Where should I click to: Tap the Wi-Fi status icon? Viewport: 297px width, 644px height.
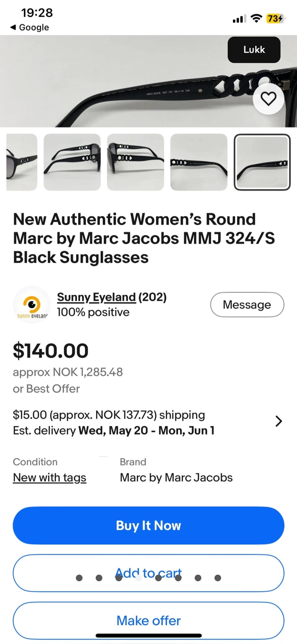click(x=256, y=19)
